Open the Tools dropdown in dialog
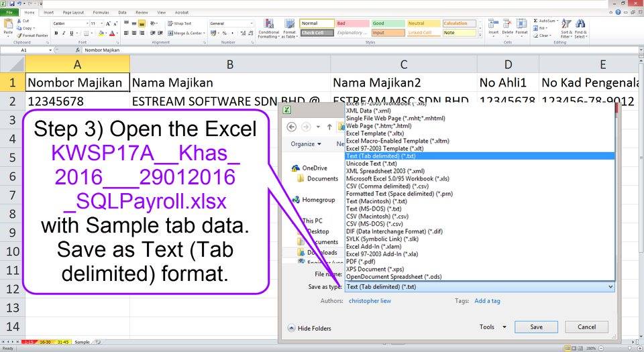 (x=492, y=327)
